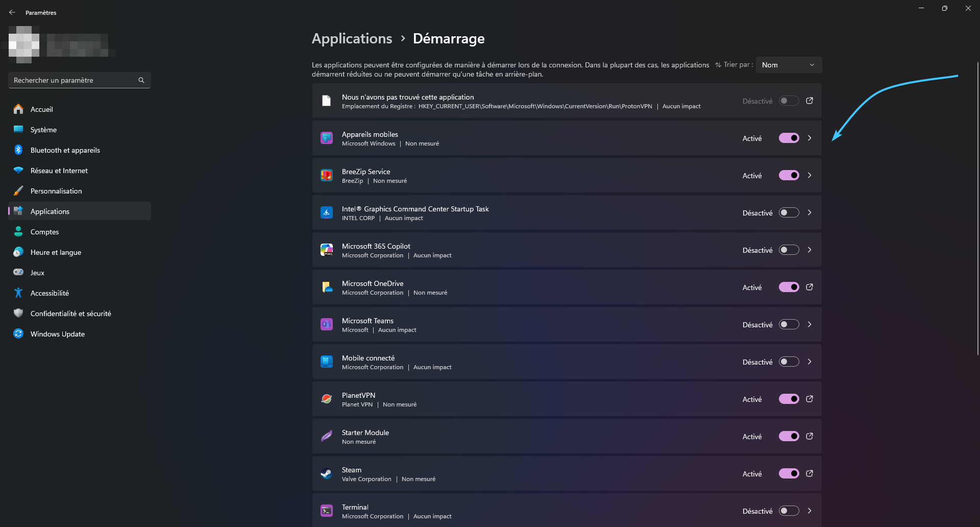
Task: Open Bluetooth et appareils settings
Action: click(x=80, y=150)
